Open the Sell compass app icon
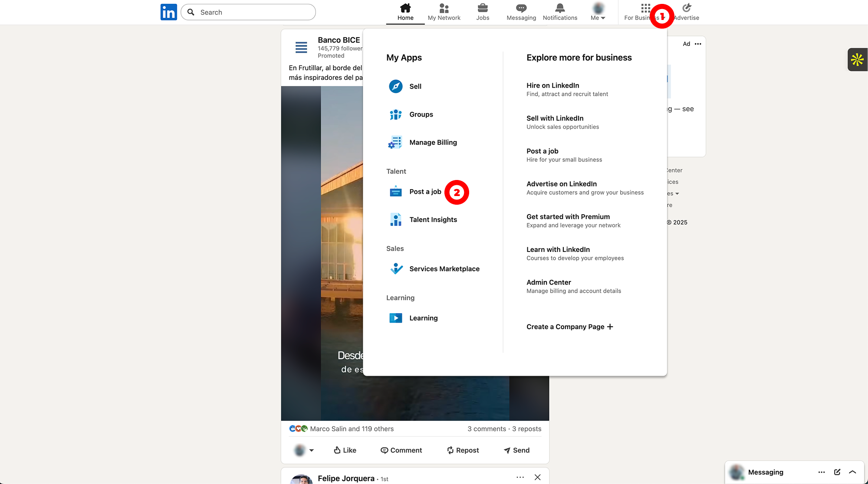Viewport: 868px width, 484px height. click(x=395, y=86)
